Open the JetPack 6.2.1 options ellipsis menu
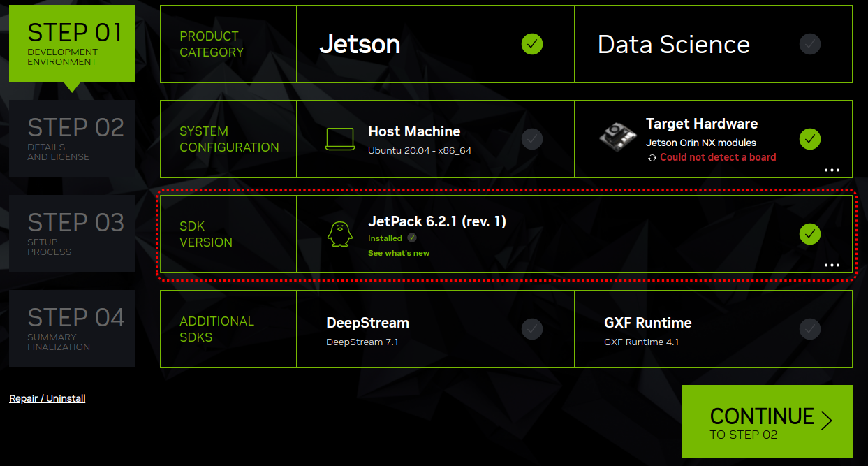 (x=832, y=264)
